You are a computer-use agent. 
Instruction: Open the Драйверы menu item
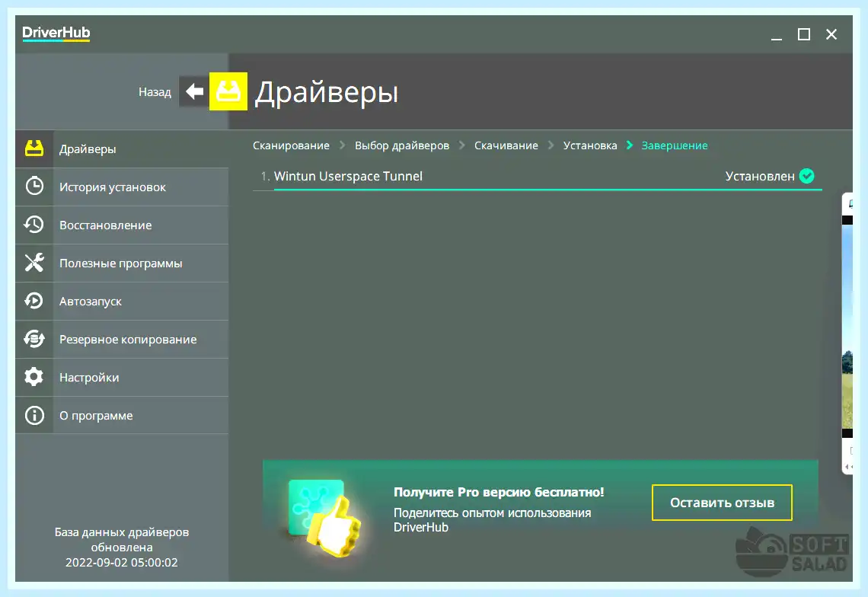[122, 149]
